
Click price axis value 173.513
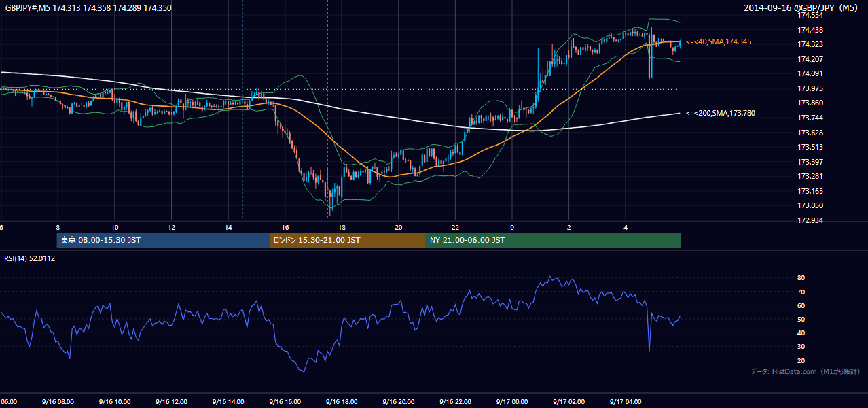(810, 147)
